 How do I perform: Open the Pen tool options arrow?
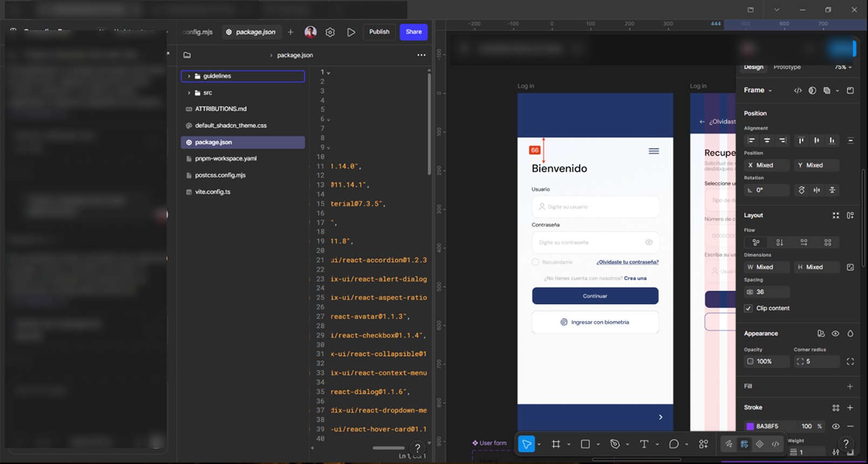(627, 445)
